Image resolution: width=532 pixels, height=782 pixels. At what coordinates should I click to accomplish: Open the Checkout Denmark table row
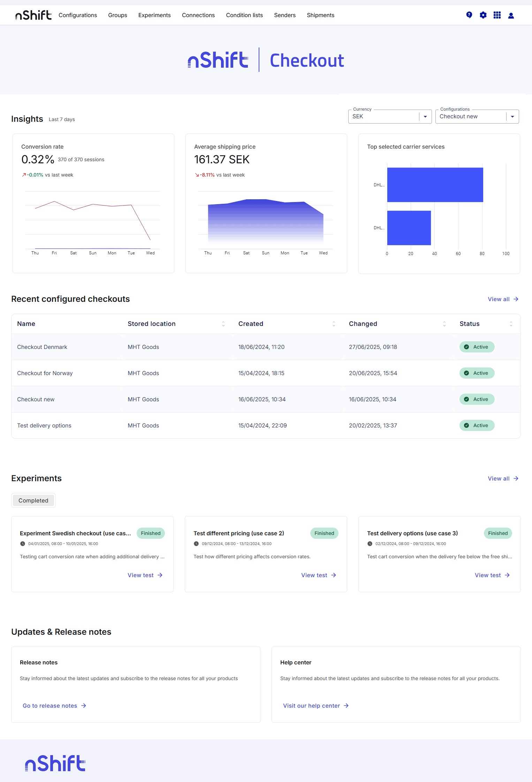(42, 347)
